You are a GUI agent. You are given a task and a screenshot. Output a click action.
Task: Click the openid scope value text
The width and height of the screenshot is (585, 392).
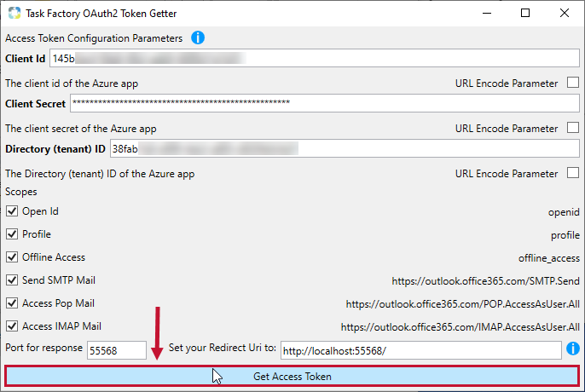tap(564, 212)
